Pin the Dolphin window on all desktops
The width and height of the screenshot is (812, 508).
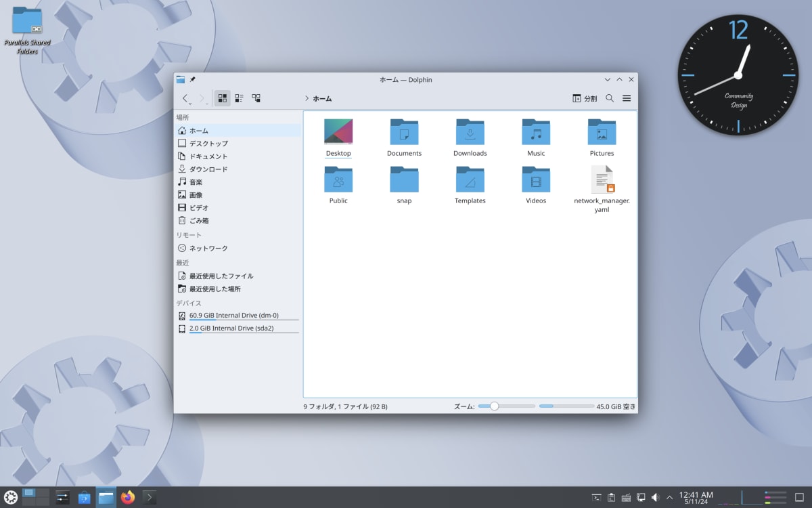point(193,79)
